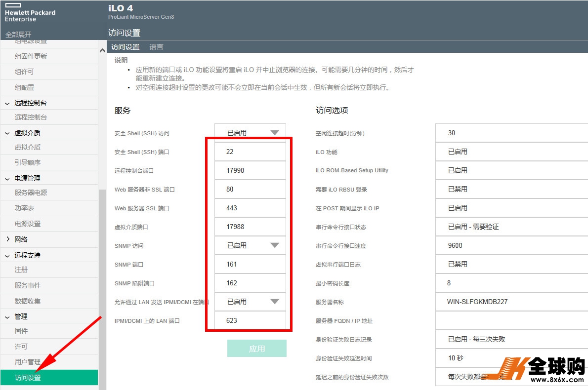Click the idle timeout field showing 30
This screenshot has width=588, height=390.
511,133
